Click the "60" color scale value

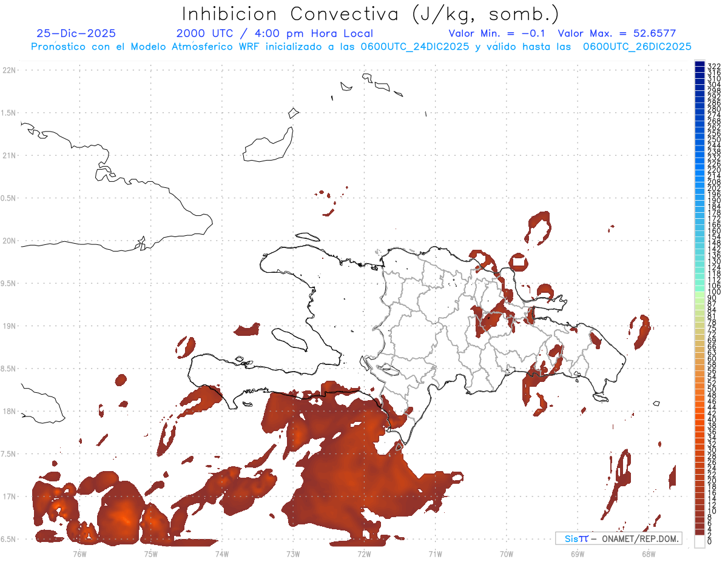[712, 358]
